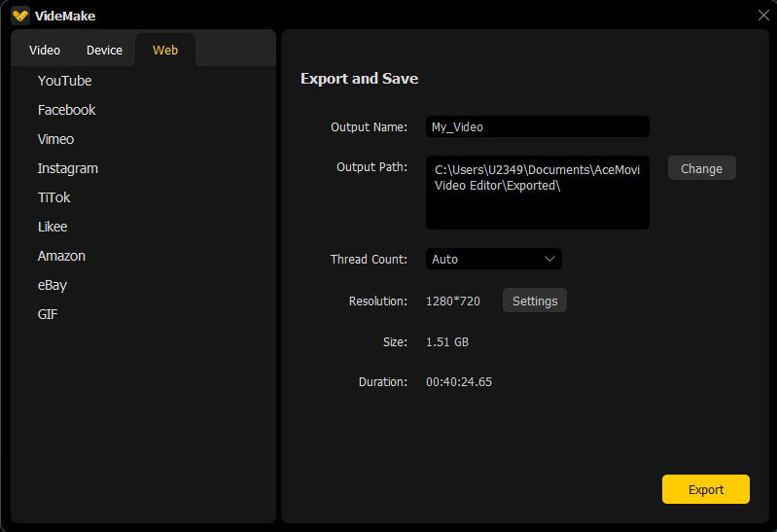The height and width of the screenshot is (532, 777).
Task: Click the 1280*720 resolution value
Action: pyautogui.click(x=453, y=301)
